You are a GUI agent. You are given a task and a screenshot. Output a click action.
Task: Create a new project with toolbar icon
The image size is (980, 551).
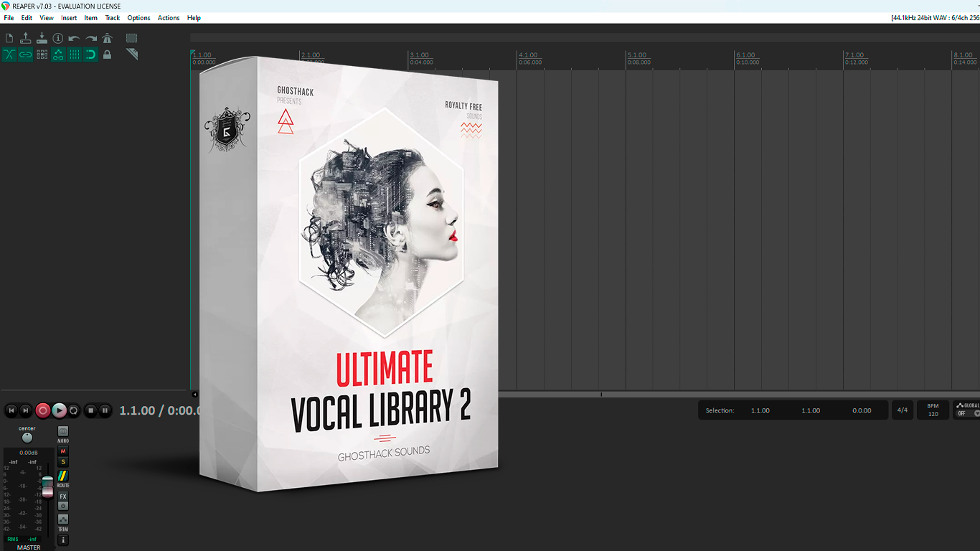9,38
